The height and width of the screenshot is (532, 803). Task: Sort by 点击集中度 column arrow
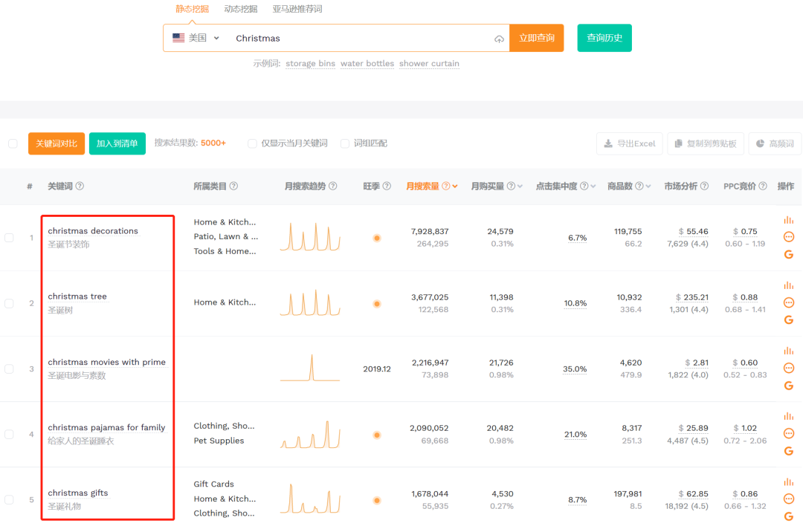[x=593, y=186]
